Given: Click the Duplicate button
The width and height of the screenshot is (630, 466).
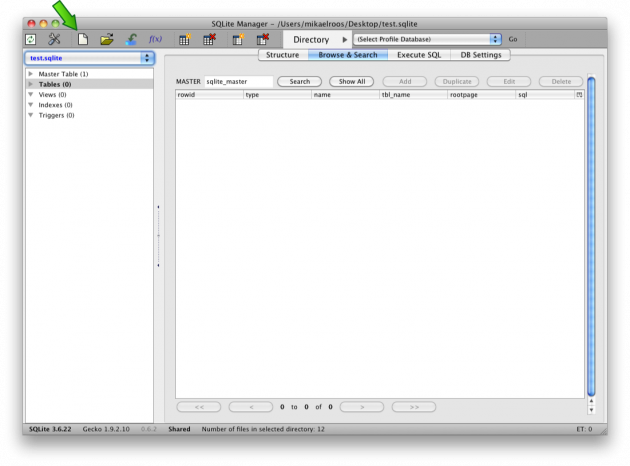Looking at the screenshot, I should click(x=457, y=82).
